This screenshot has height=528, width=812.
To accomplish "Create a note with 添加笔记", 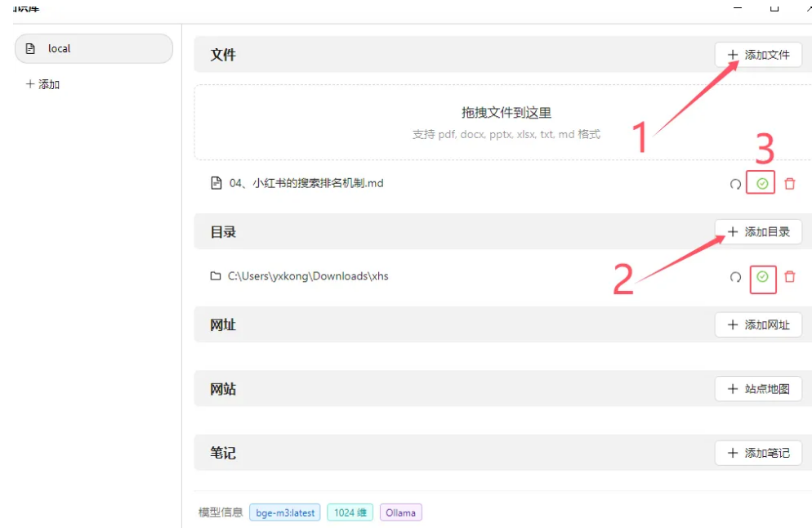I will pos(758,453).
